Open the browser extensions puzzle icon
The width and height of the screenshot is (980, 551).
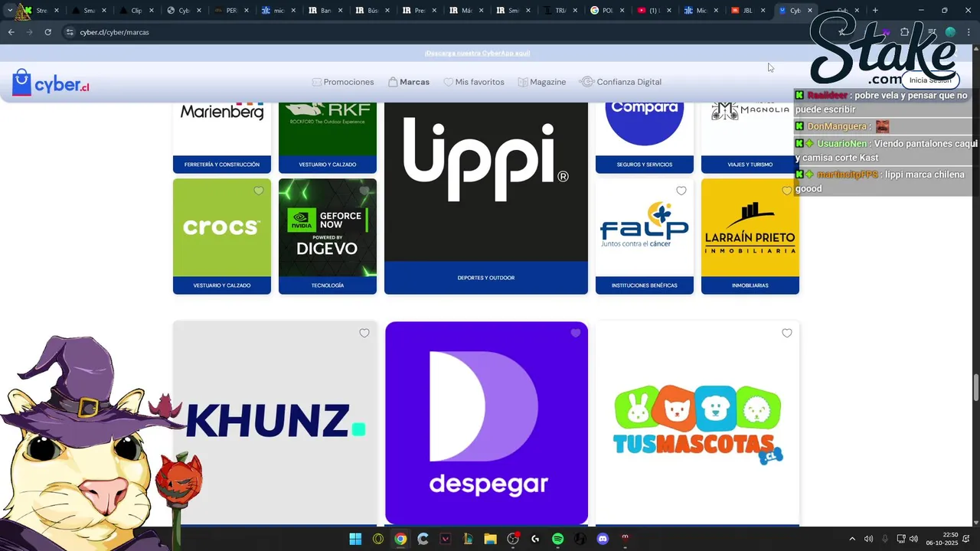coord(904,32)
